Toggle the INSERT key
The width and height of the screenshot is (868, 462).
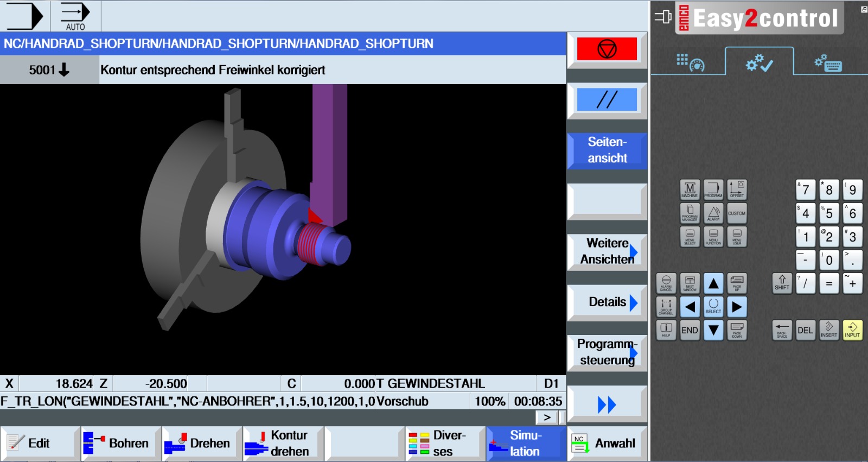828,330
